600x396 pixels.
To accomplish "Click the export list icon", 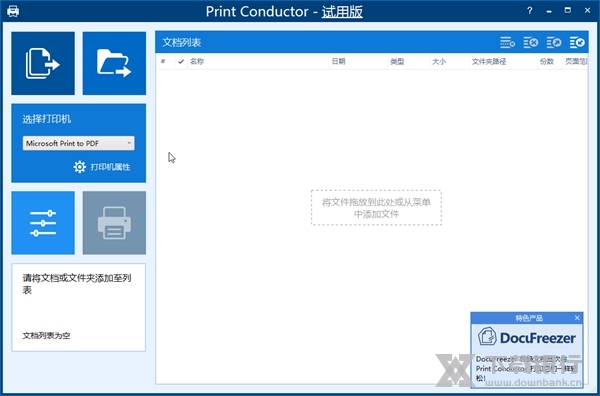I will coord(554,42).
